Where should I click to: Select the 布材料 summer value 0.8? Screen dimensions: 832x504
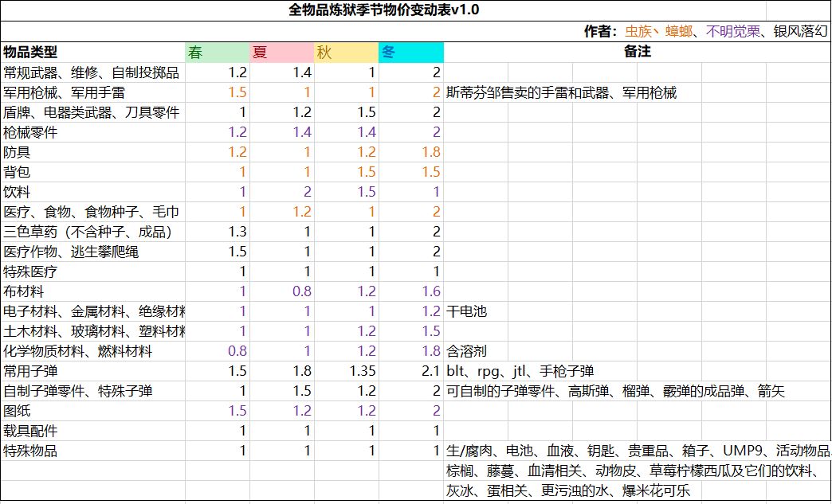282,291
